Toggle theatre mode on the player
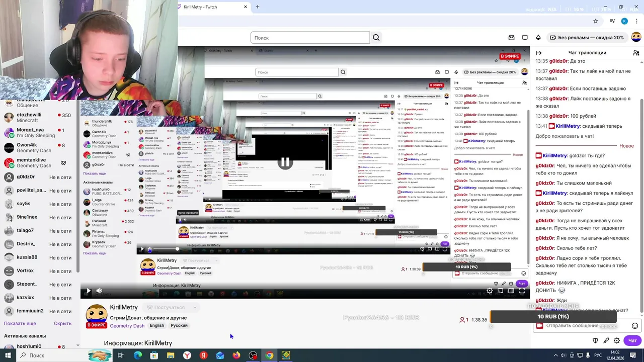Viewport: 644px width, 362px height. [x=511, y=291]
